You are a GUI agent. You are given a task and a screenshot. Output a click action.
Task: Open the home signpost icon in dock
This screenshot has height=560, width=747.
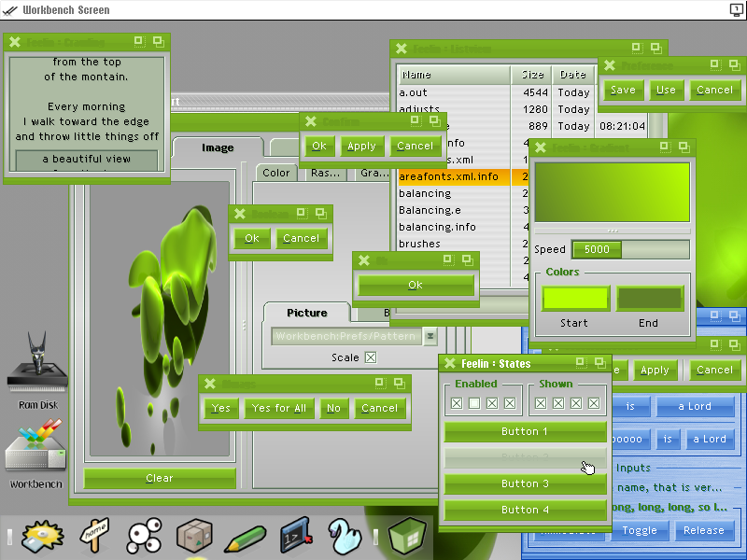coord(95,535)
